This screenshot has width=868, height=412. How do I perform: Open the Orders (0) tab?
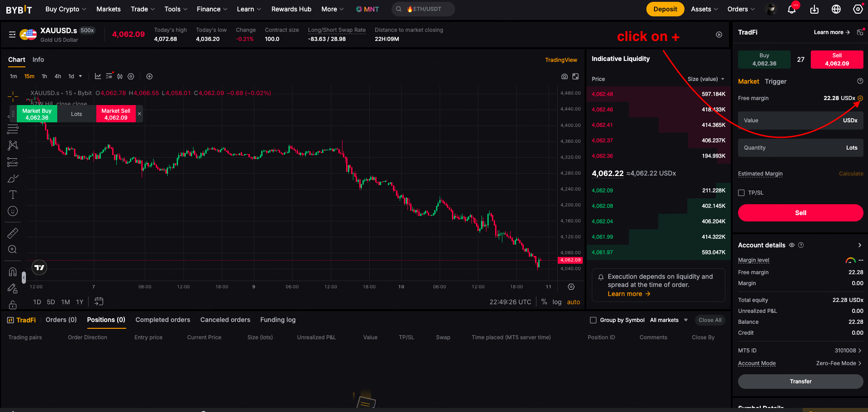click(61, 320)
